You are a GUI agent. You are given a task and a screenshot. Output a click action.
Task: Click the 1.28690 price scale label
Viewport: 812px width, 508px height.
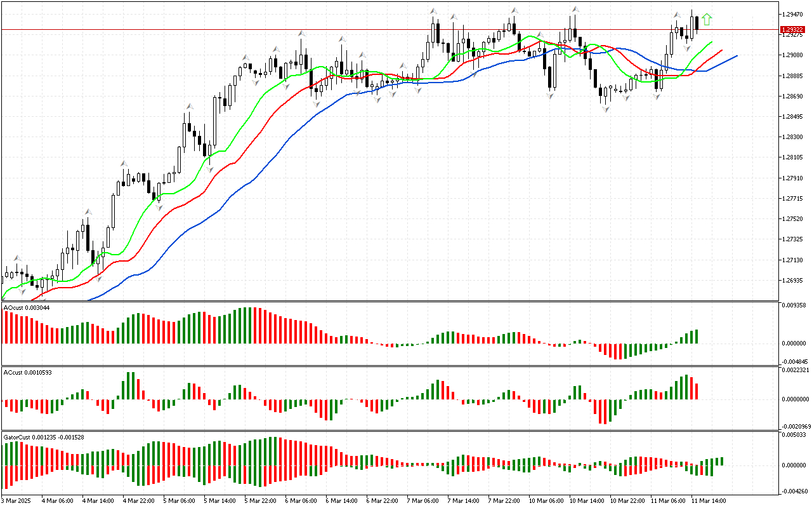[x=793, y=96]
